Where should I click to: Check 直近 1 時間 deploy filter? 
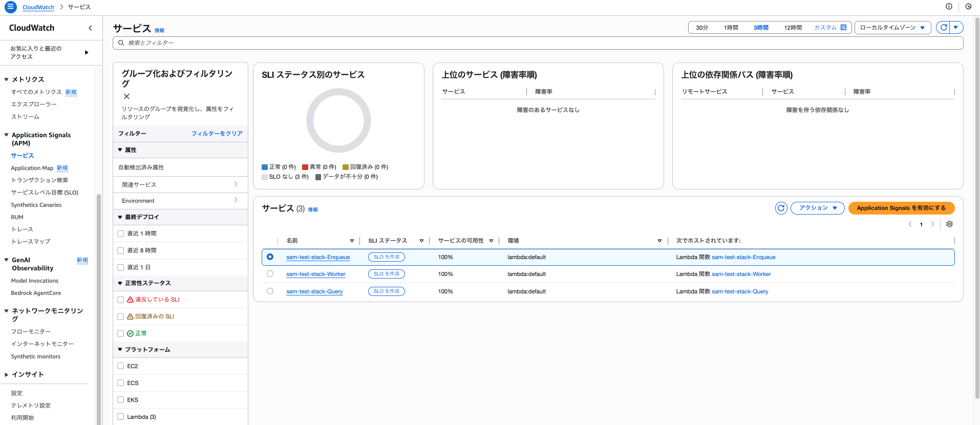(121, 233)
